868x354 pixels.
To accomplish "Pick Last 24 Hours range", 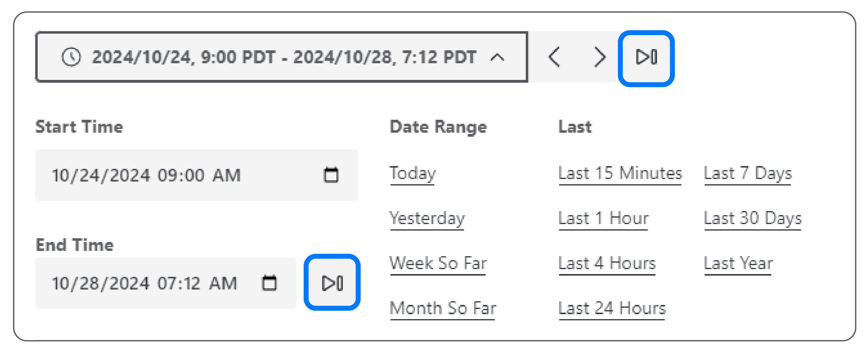I will (x=612, y=309).
